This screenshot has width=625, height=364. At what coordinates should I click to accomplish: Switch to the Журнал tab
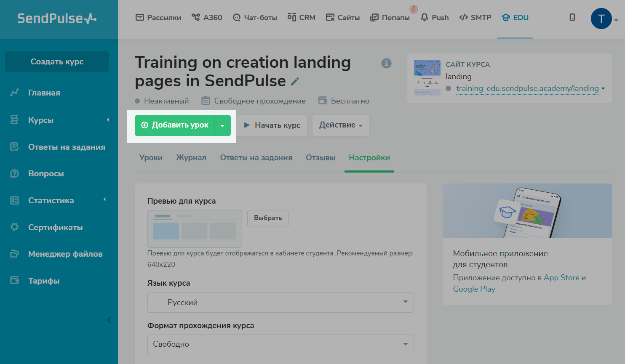click(x=191, y=158)
